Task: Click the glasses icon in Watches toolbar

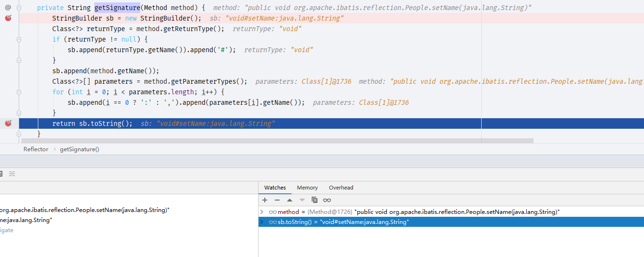Action: tap(327, 200)
